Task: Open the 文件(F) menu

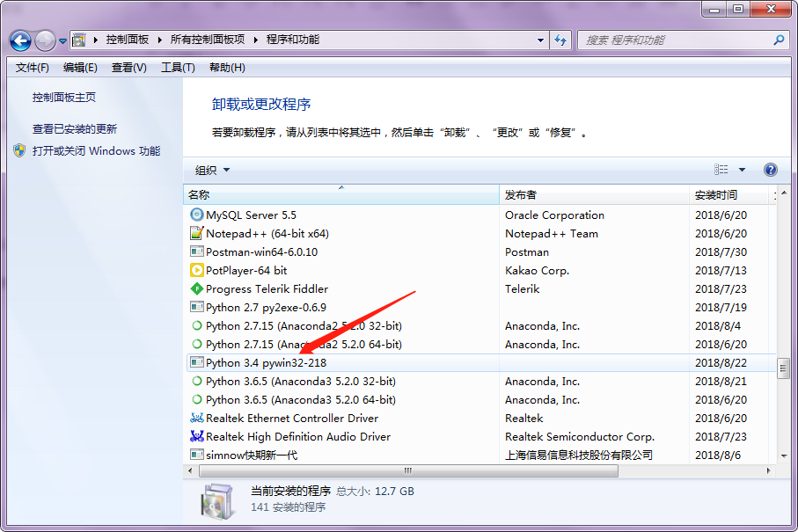Action: pyautogui.click(x=32, y=68)
